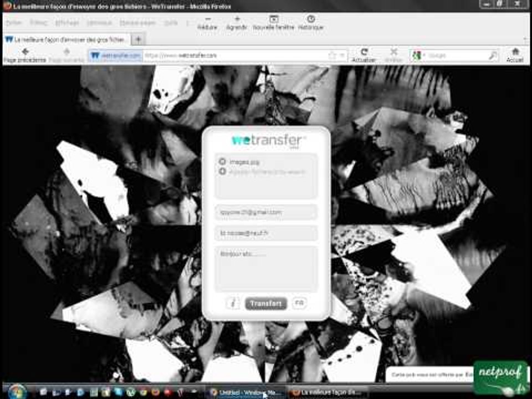Image resolution: width=532 pixels, height=399 pixels.
Task: Open a new tab with the plus button
Action: [138, 40]
